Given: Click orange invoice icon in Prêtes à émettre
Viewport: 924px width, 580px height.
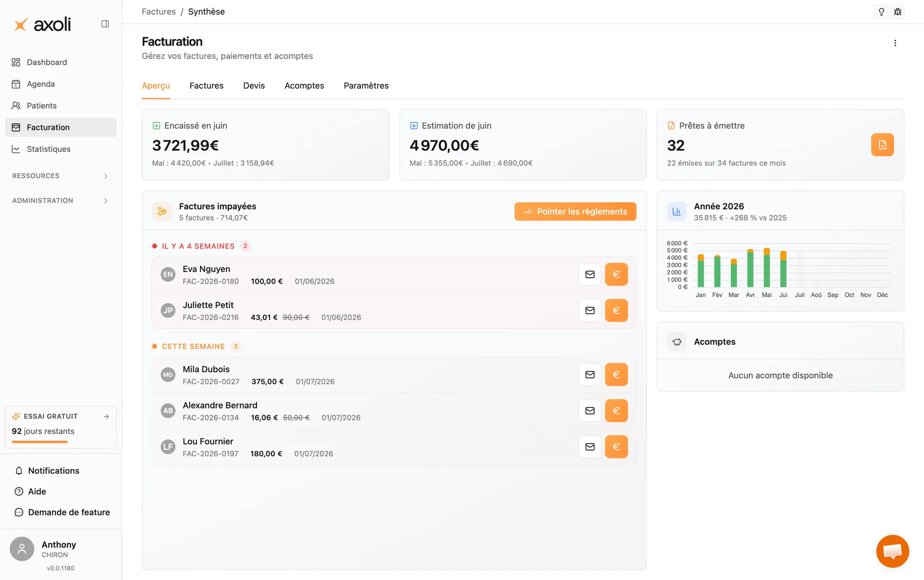Looking at the screenshot, I should [x=882, y=145].
